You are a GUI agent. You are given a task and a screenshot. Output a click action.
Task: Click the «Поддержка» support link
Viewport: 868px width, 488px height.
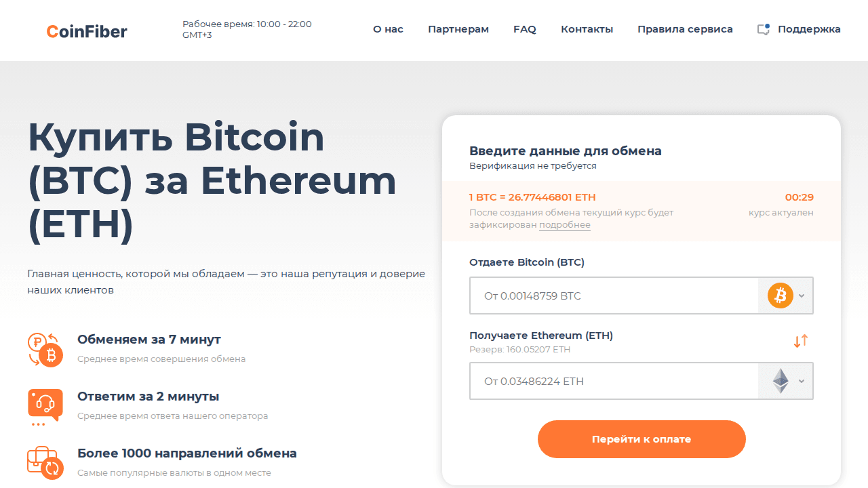click(809, 29)
